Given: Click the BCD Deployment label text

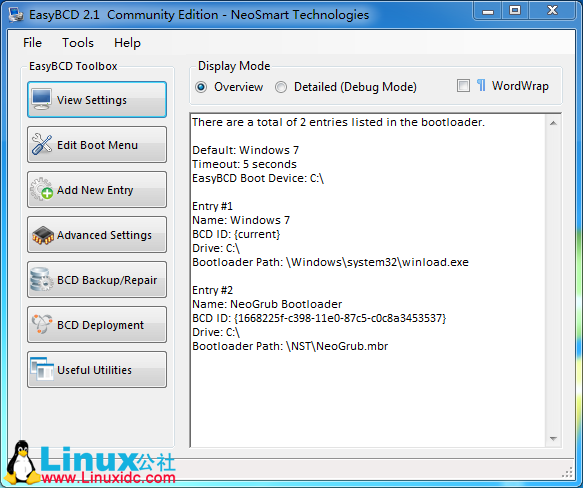Looking at the screenshot, I should click(x=100, y=325).
